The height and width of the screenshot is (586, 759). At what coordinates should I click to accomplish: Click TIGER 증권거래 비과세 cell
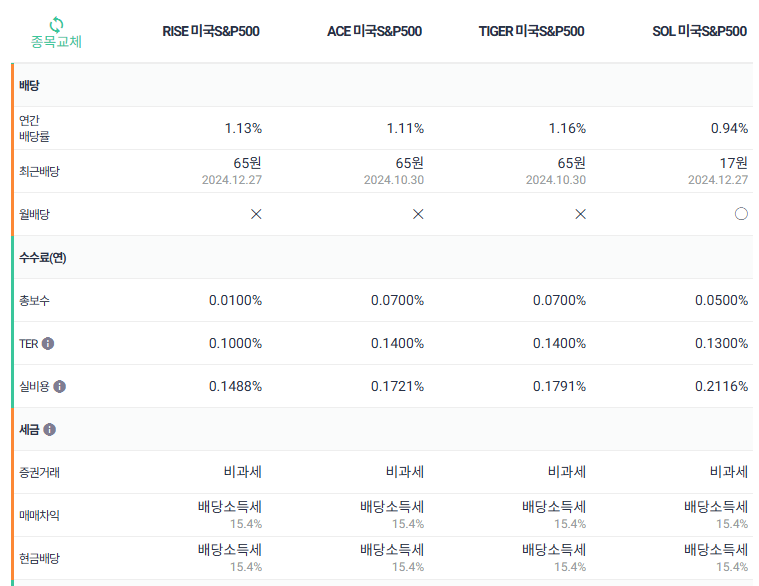(567, 472)
